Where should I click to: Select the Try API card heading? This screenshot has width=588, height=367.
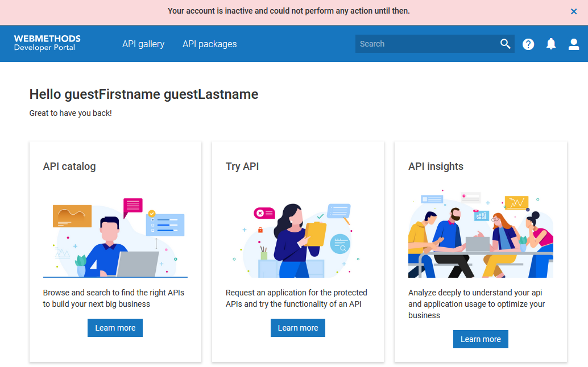242,166
